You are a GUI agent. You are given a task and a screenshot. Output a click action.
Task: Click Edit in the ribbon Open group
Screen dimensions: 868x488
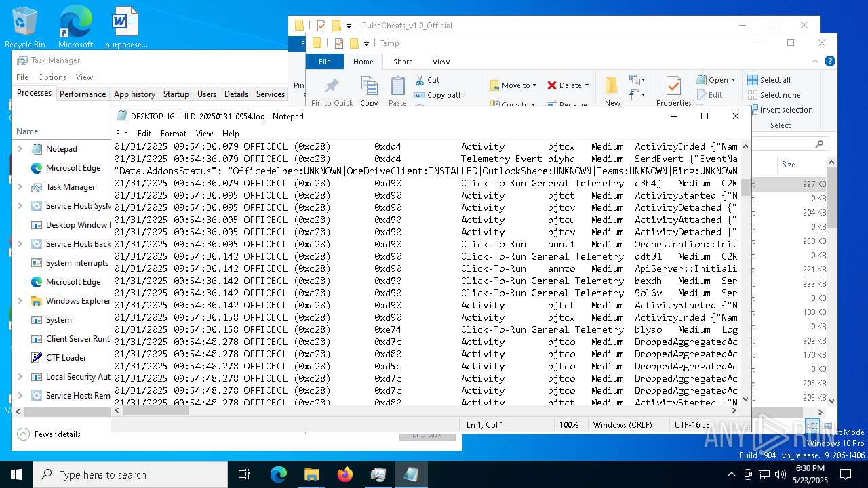(709, 95)
